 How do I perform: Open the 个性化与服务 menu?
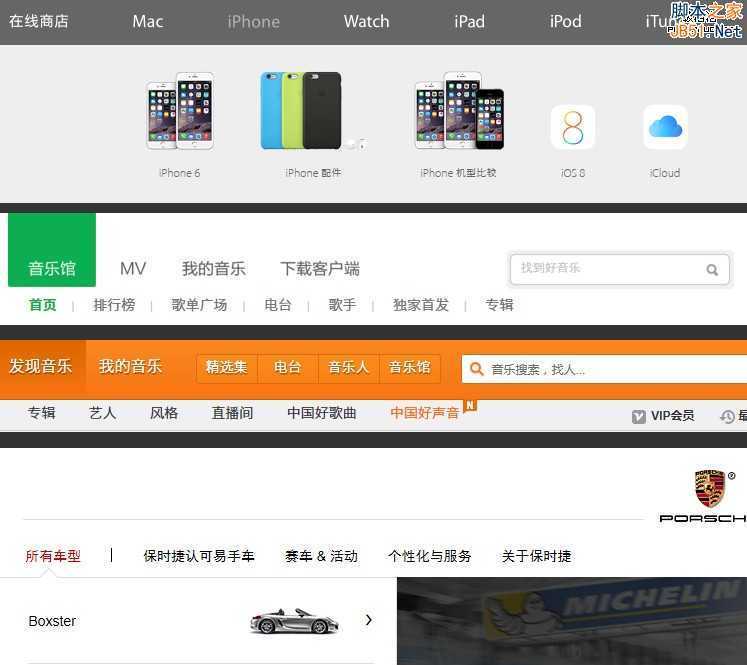point(430,556)
